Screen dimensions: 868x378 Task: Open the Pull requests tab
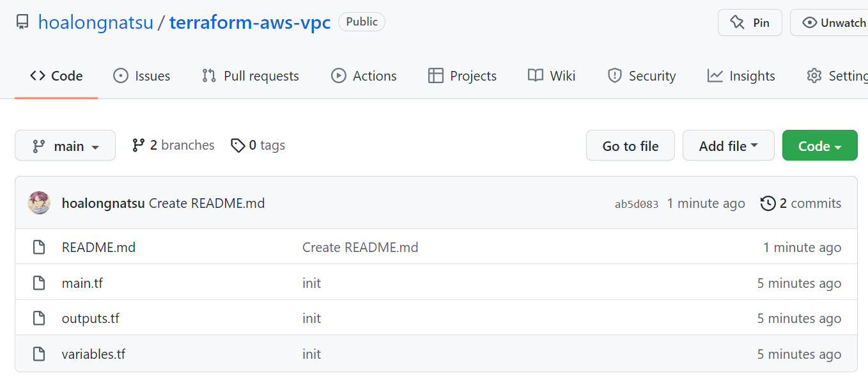click(x=251, y=76)
